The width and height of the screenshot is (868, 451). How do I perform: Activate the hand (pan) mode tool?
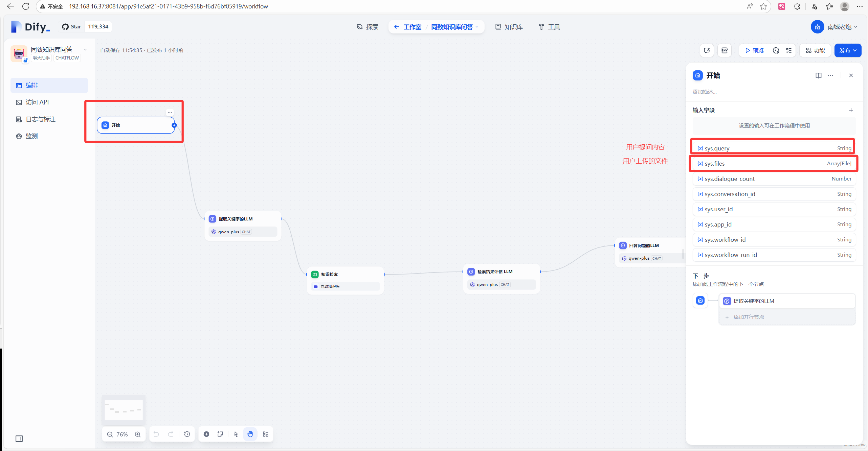tap(250, 434)
